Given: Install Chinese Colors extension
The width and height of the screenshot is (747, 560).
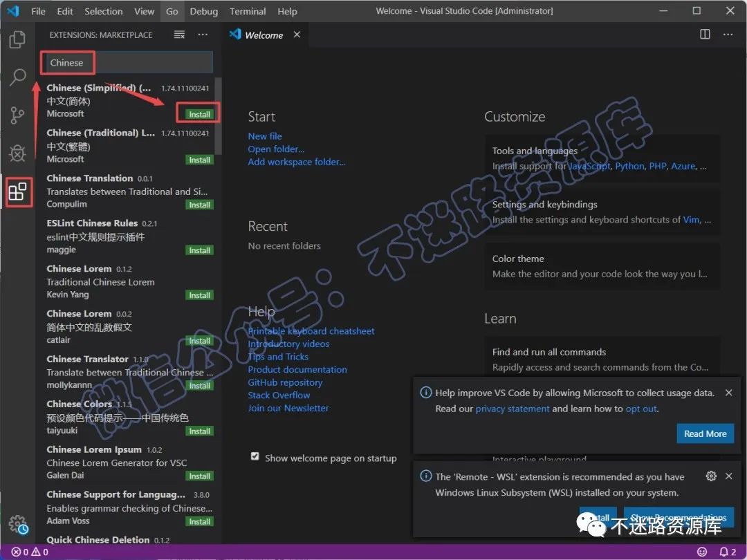Looking at the screenshot, I should click(x=199, y=431).
